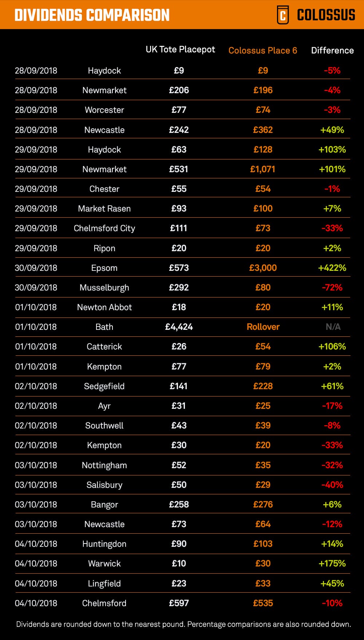Select the Chelmsford City racecourse name
Image resolution: width=364 pixels, height=640 pixels.
click(104, 228)
